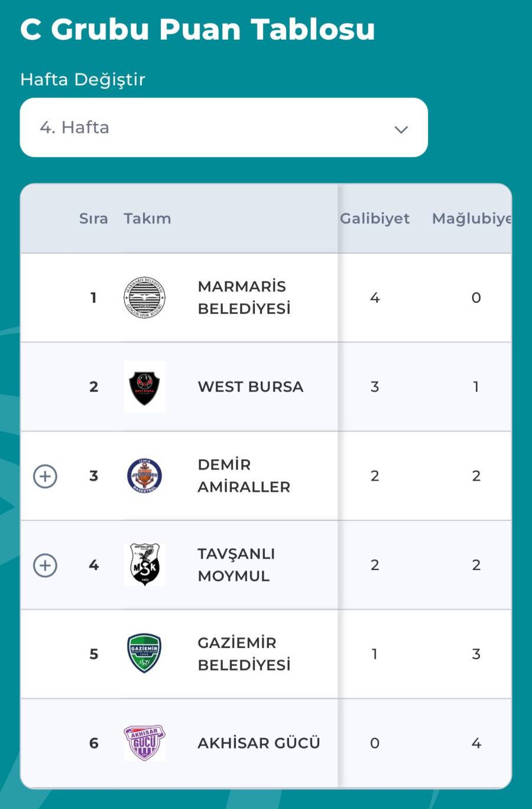Click the Sıra column header
This screenshot has width=532, height=809.
click(x=93, y=219)
